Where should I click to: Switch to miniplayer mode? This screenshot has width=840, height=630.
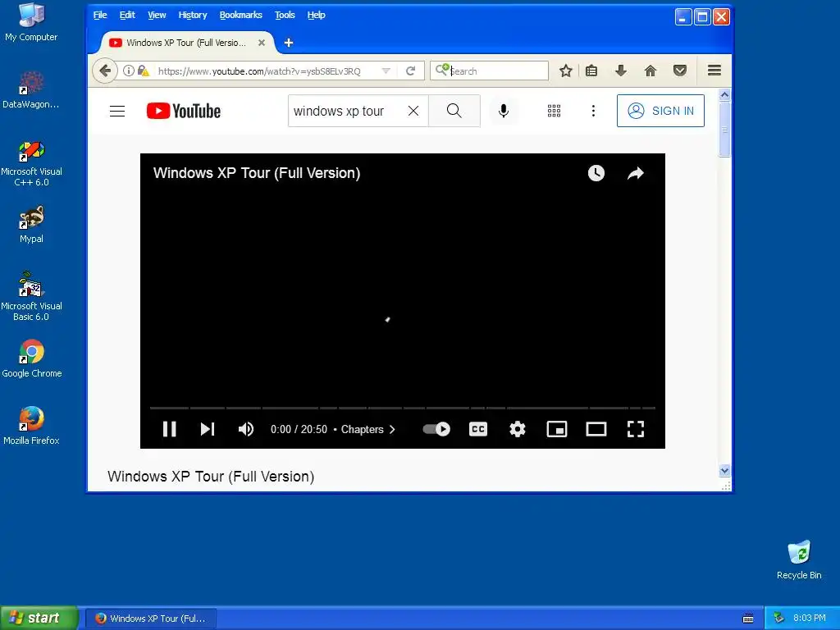coord(557,429)
